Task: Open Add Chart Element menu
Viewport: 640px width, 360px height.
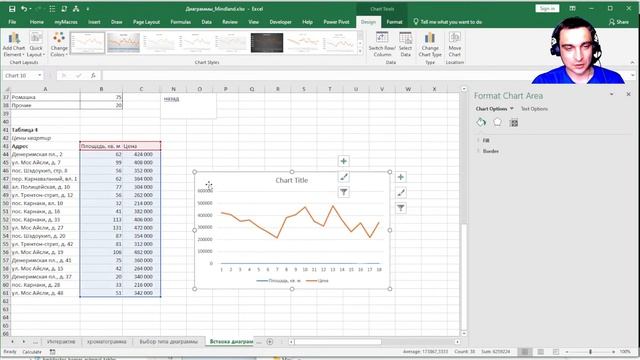Action: (x=14, y=45)
